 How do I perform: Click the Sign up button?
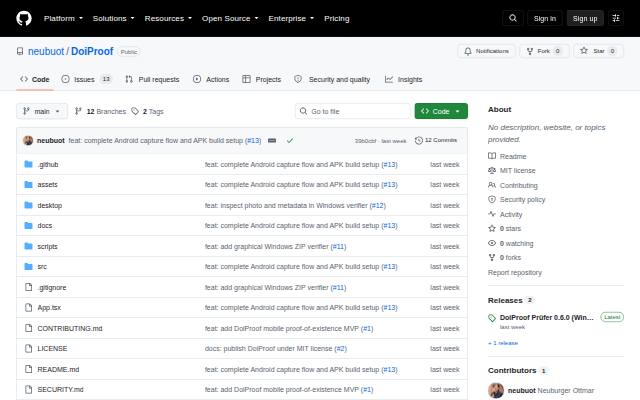click(x=585, y=18)
